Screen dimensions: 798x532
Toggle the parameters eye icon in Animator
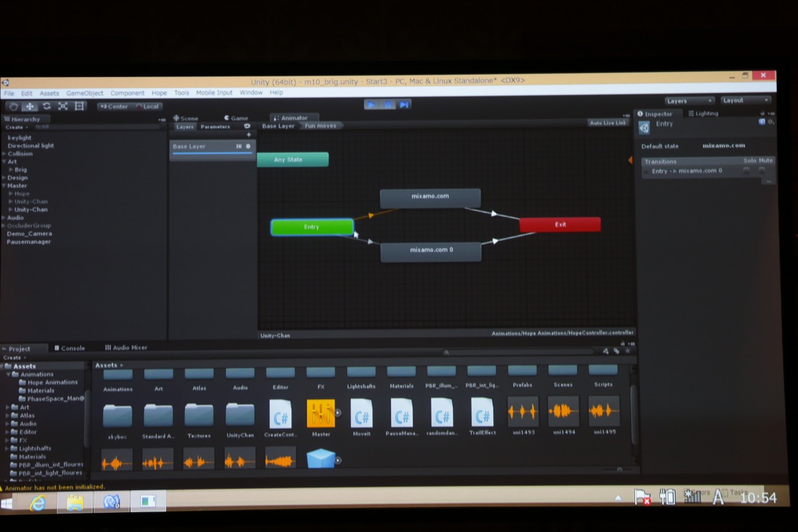tap(247, 126)
